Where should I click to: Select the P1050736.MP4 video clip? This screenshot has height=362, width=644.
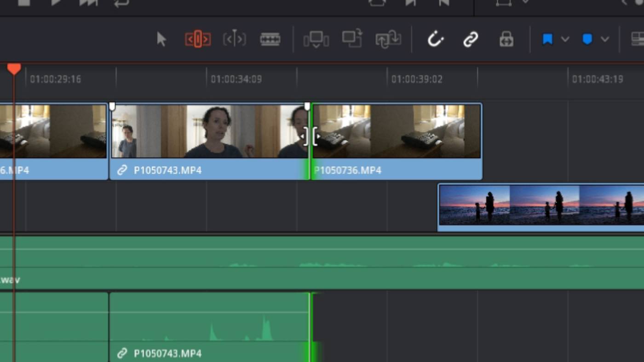pos(397,141)
